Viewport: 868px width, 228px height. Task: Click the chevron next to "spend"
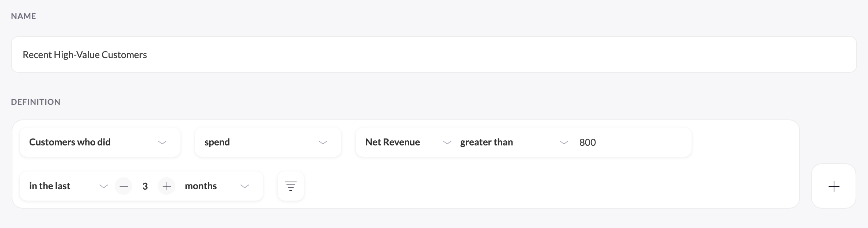[x=323, y=142]
